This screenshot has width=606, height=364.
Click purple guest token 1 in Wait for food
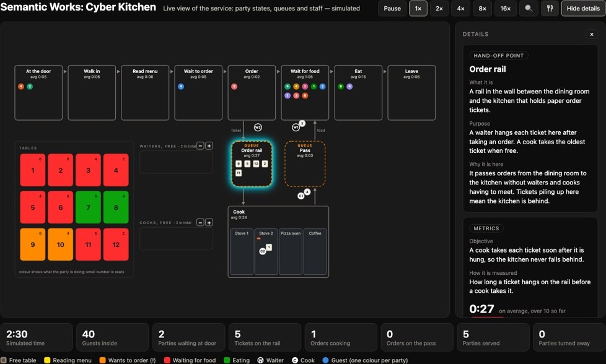(x=287, y=95)
